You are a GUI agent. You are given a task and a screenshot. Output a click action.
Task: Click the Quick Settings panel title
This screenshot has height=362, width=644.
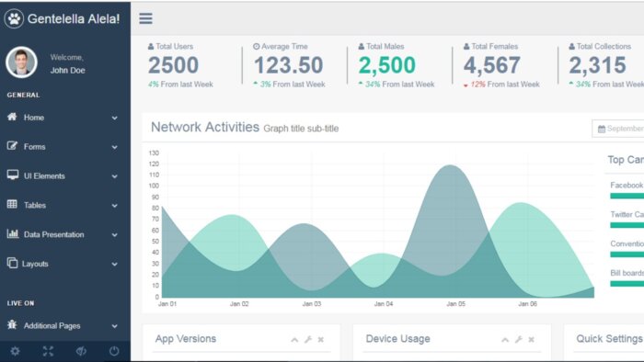609,339
